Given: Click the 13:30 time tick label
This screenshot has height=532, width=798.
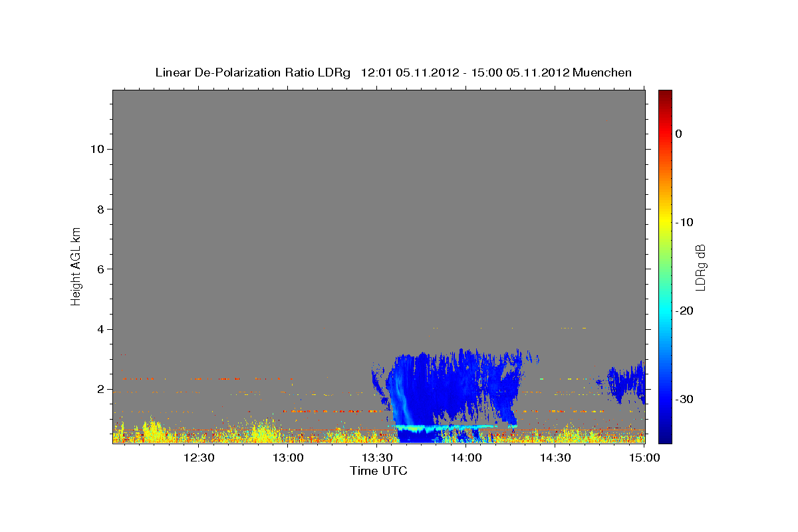Looking at the screenshot, I should point(377,458).
